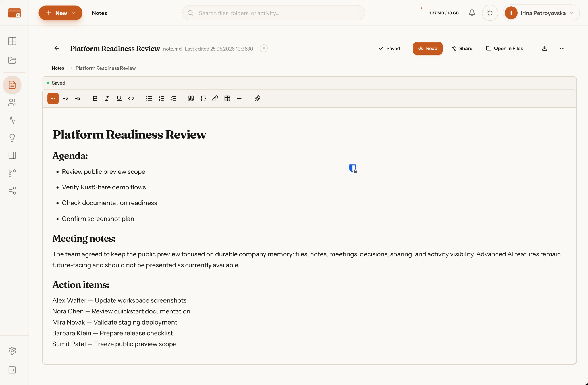The image size is (588, 385).
Task: Open the New dropdown button
Action: pos(60,13)
